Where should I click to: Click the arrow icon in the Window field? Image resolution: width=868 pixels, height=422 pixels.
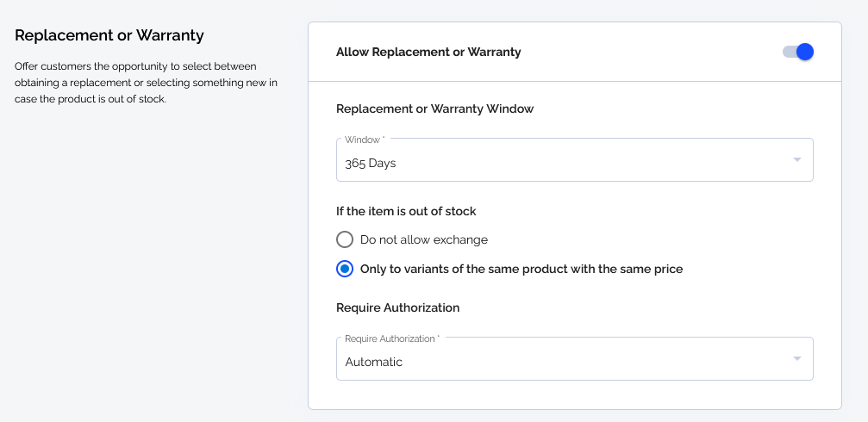[796, 160]
